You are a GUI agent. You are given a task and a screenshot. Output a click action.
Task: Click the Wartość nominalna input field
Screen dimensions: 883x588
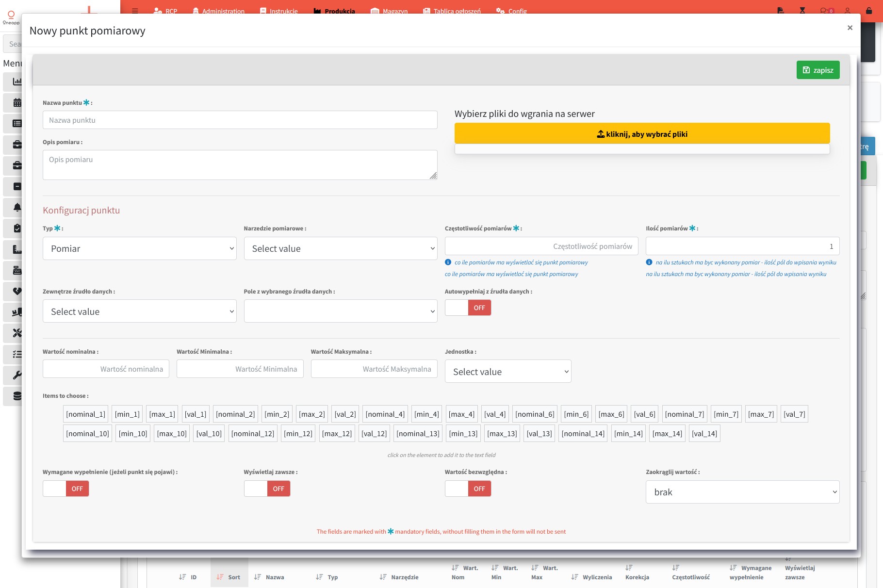tap(106, 369)
